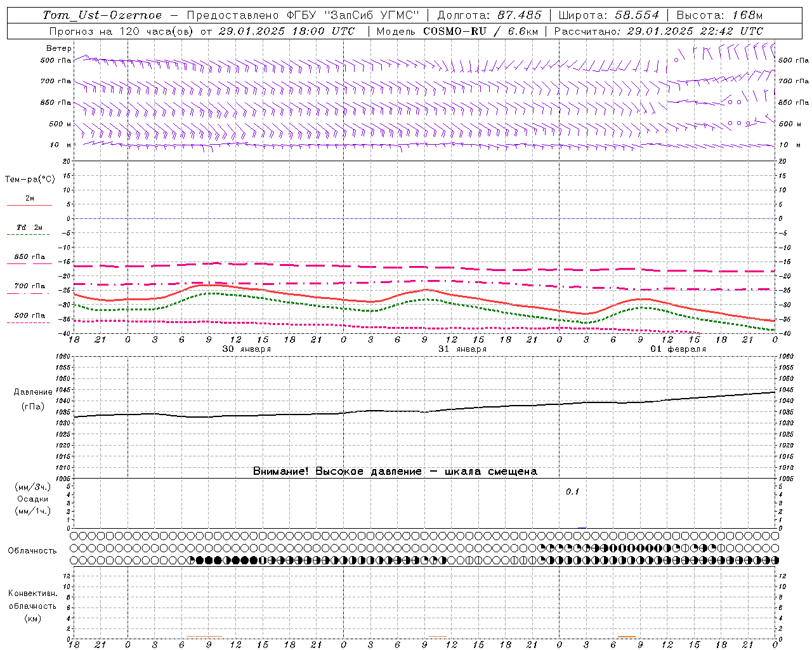Viewport: 812px width, 650px height.
Task: Click the (мм/3ч.) unit label
Action: (33, 487)
